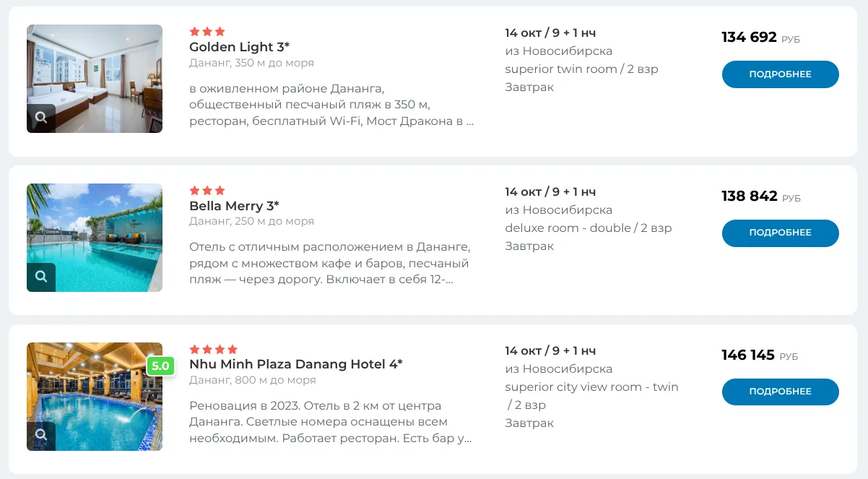Click ПОДРОБНЕЕ button for Bella Merry
Viewport: 868px width, 479px height.
[x=780, y=233]
